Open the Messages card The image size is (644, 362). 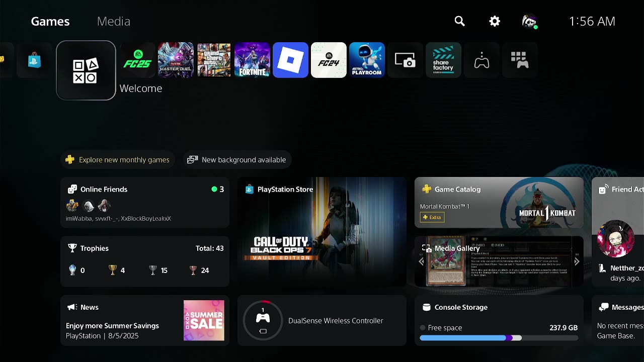618,320
